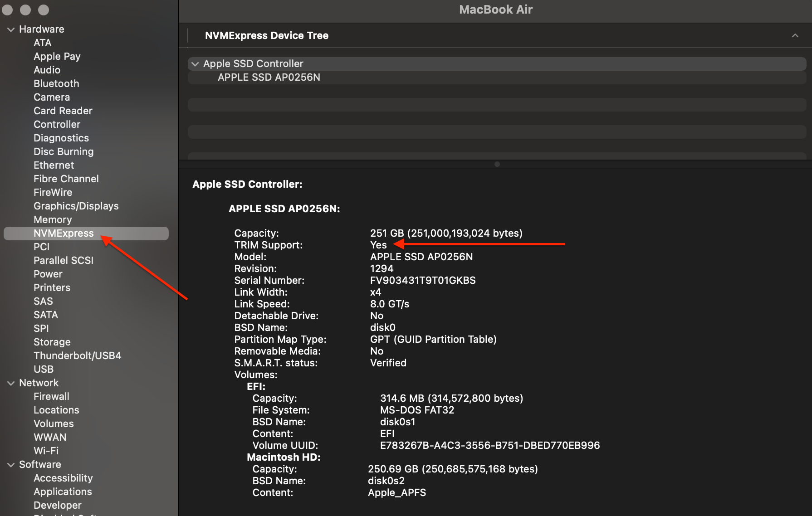
Task: Select Graphics/Displays in the sidebar
Action: [76, 206]
